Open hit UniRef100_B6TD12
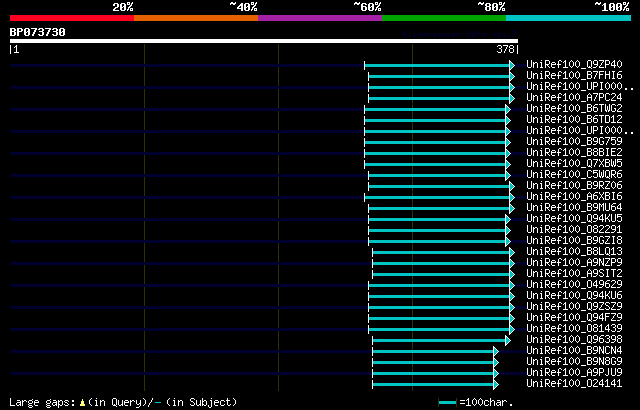Screen dimensions: 640x410 (x=574, y=120)
